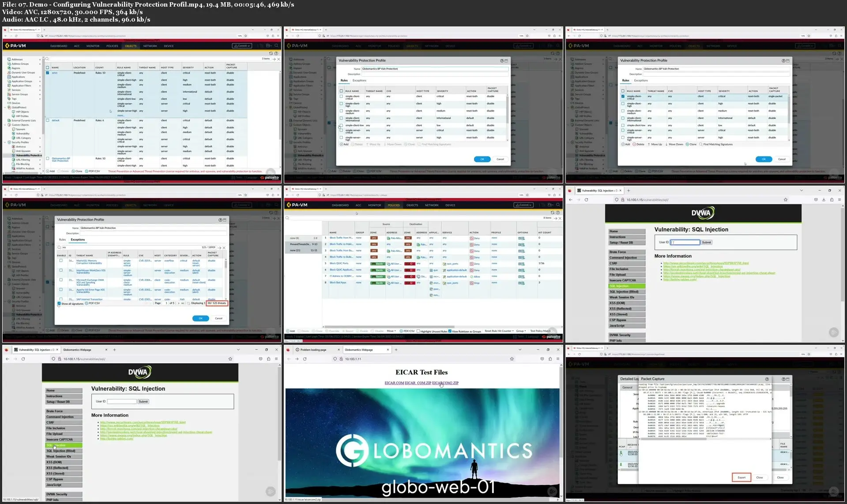This screenshot has height=504, width=847.
Task: Open External Dynamic Lists in undimmed Objects sidebar
Action: tap(24, 120)
